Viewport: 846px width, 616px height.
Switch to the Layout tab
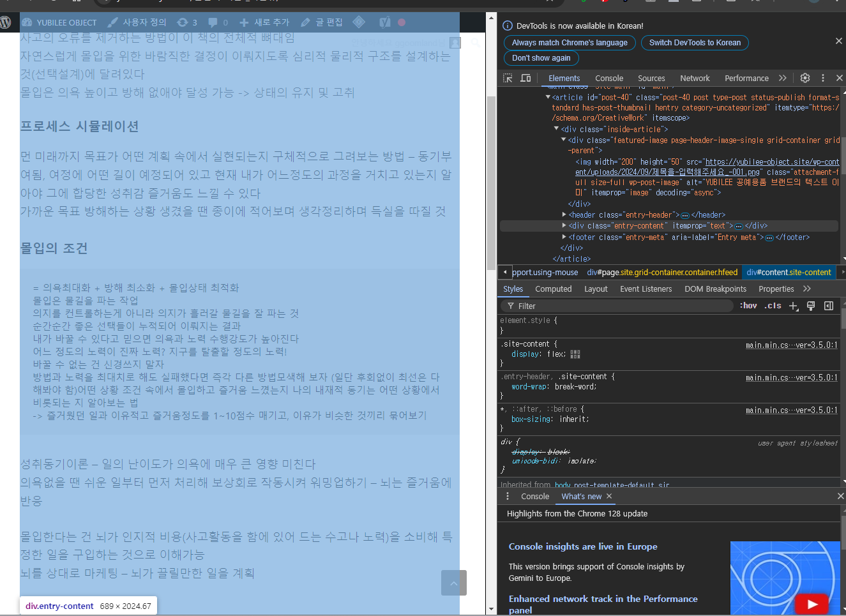(596, 289)
